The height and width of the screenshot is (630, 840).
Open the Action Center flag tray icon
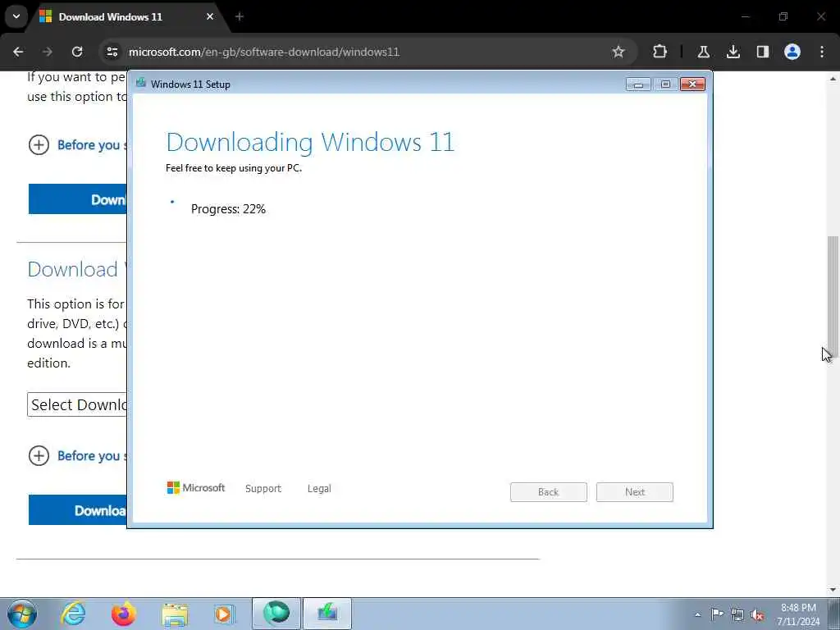(717, 614)
